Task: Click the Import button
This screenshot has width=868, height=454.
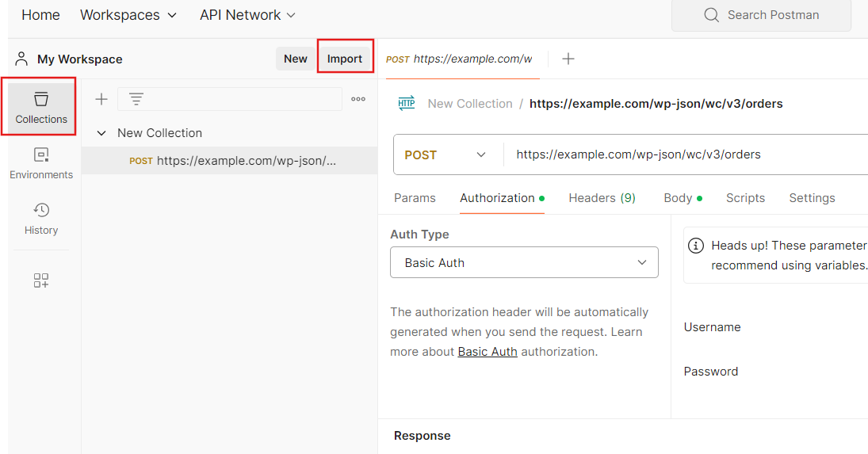Action: coord(344,59)
